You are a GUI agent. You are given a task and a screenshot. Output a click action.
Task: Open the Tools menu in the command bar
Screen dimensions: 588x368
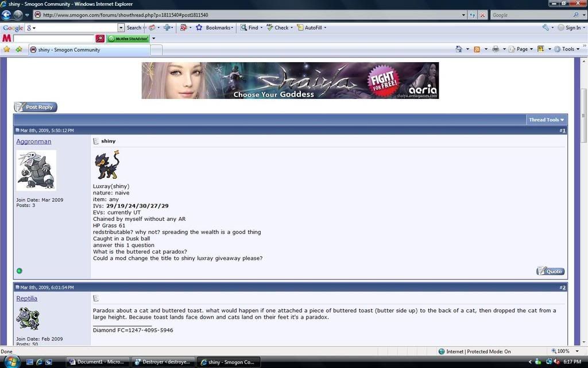click(x=567, y=49)
